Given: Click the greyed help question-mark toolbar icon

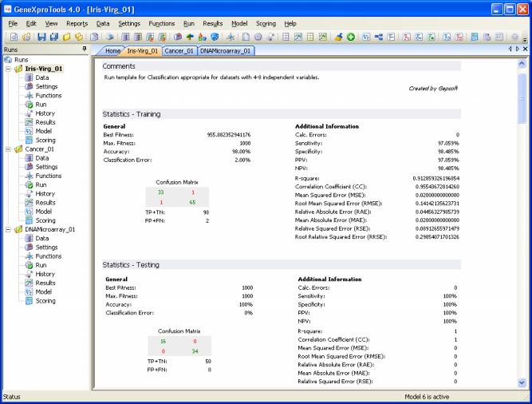Looking at the screenshot, I should [514, 37].
